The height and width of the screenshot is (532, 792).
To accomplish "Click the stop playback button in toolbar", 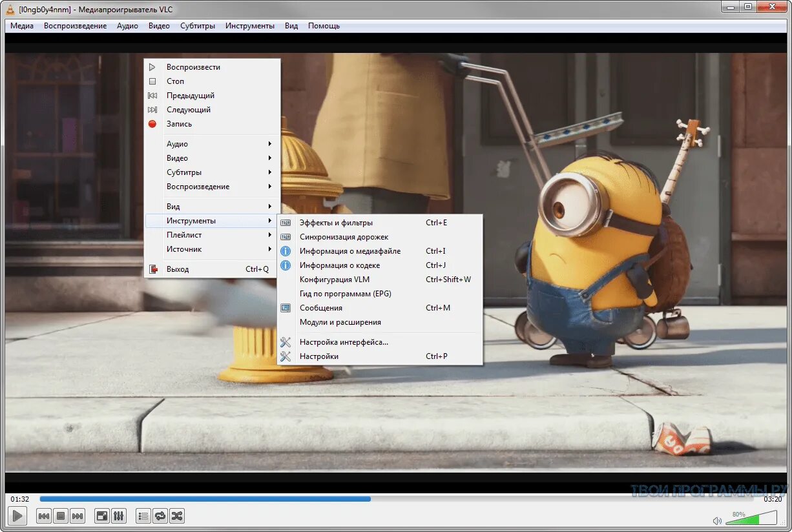I will [61, 516].
